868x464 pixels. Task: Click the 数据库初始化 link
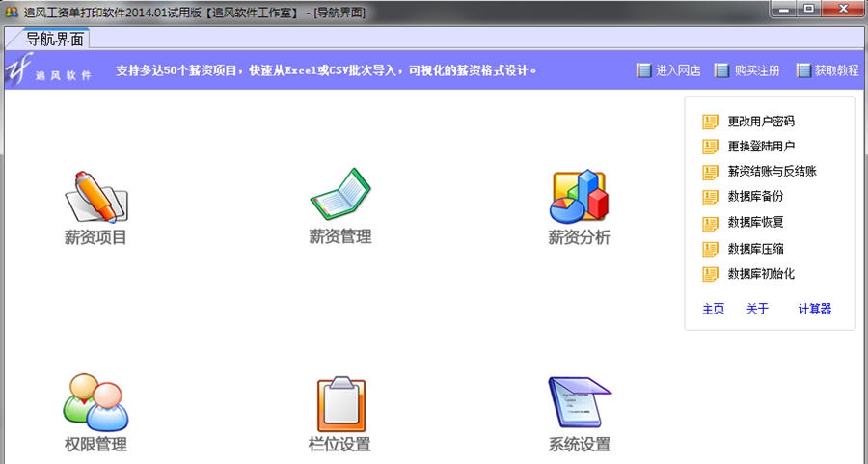(x=761, y=274)
